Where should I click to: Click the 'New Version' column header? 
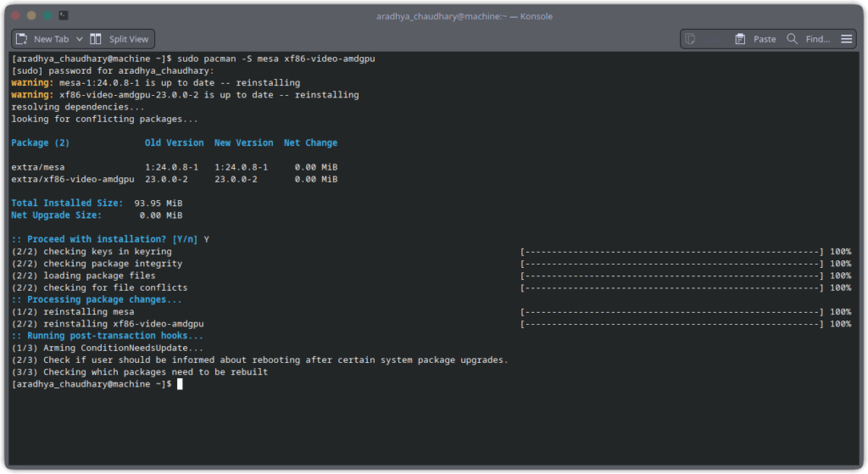(243, 142)
